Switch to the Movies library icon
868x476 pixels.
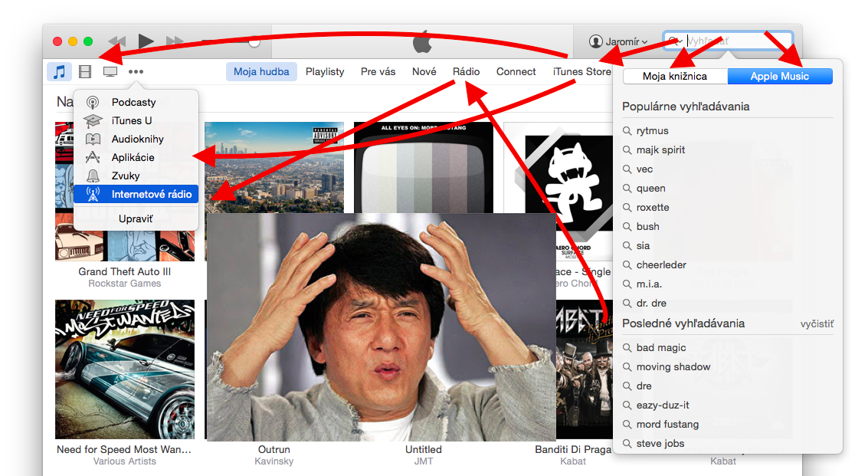click(85, 71)
